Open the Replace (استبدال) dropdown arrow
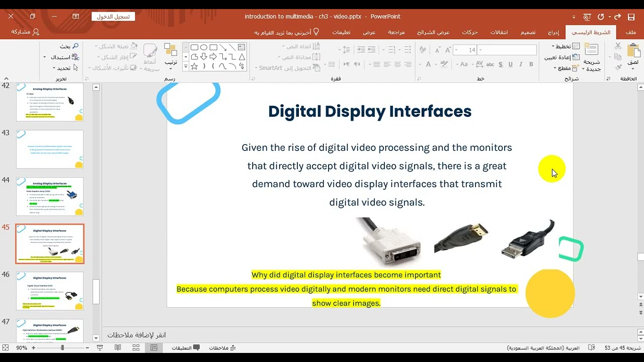Image resolution: width=644 pixels, height=362 pixels. coord(45,57)
